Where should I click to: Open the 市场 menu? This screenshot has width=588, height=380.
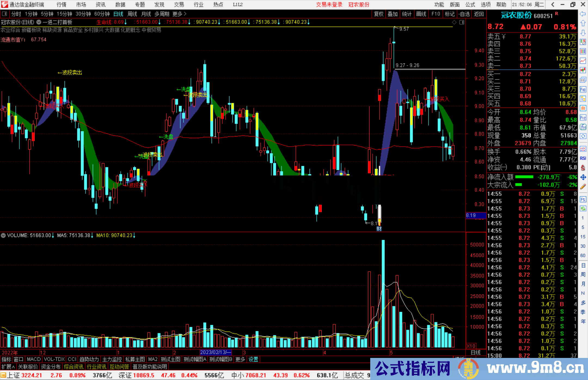[81, 5]
